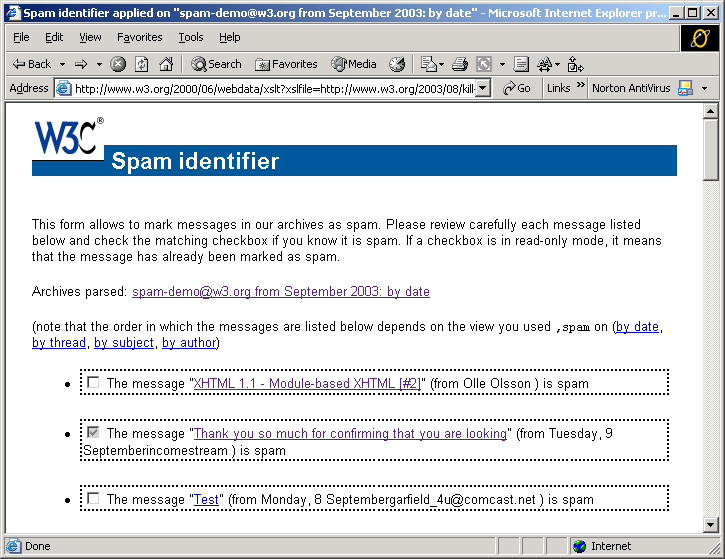725x559 pixels.
Task: Open the Favorites pane from the toolbar
Action: pyautogui.click(x=286, y=64)
